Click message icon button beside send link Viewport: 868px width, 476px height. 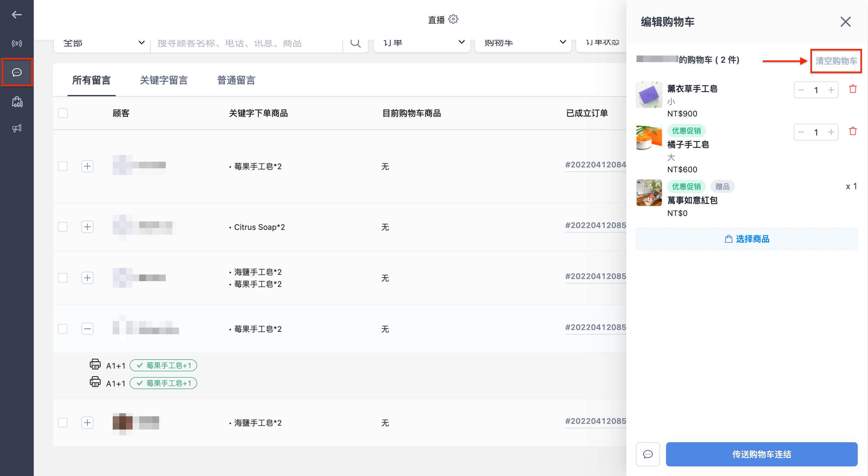[x=648, y=454]
